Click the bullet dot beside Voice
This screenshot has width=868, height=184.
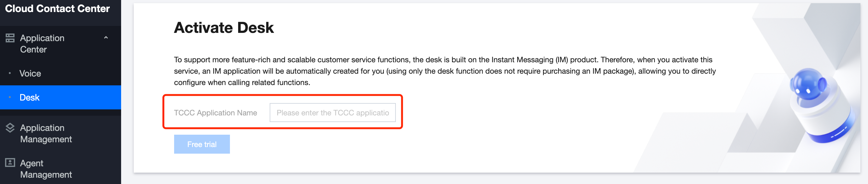click(10, 73)
